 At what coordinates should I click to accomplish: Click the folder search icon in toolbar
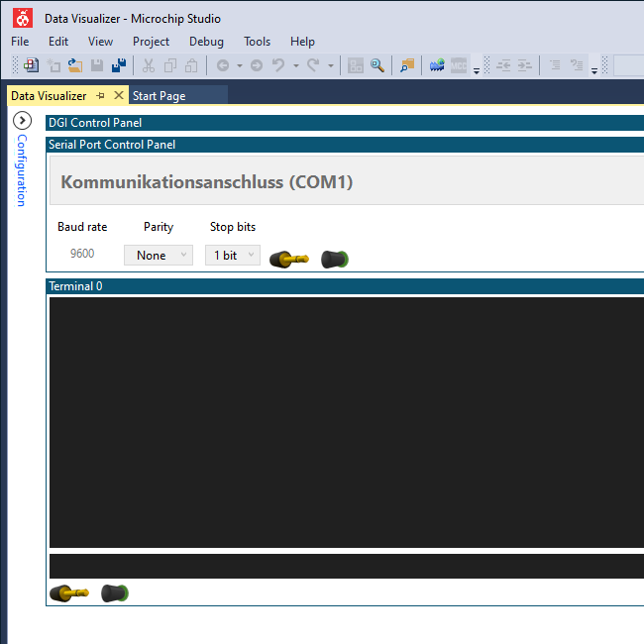(407, 65)
